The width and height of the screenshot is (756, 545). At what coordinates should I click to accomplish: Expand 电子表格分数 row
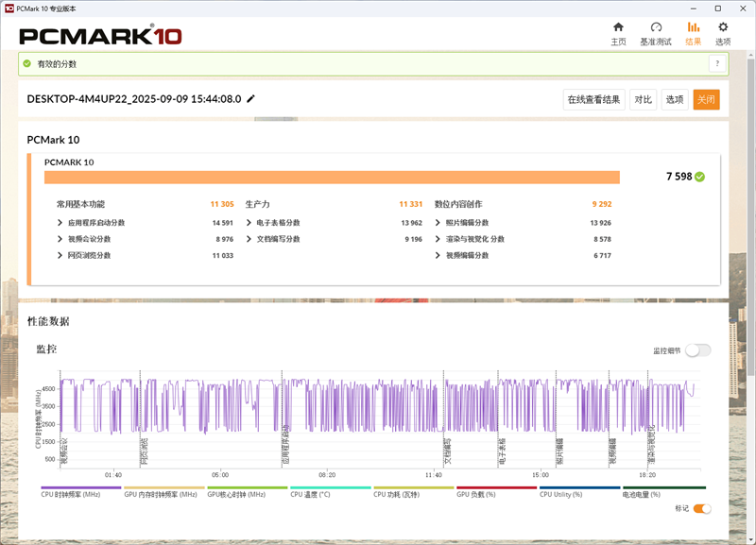point(249,223)
